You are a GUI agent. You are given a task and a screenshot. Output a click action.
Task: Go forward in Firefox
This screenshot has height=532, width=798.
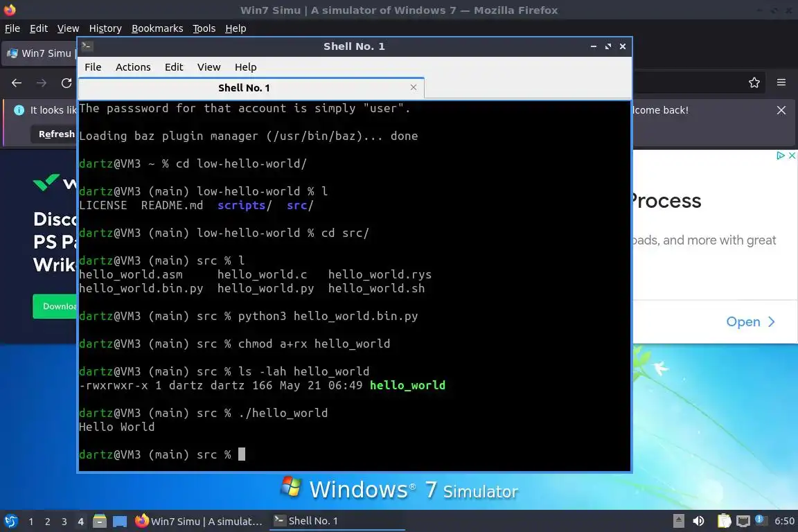42,83
